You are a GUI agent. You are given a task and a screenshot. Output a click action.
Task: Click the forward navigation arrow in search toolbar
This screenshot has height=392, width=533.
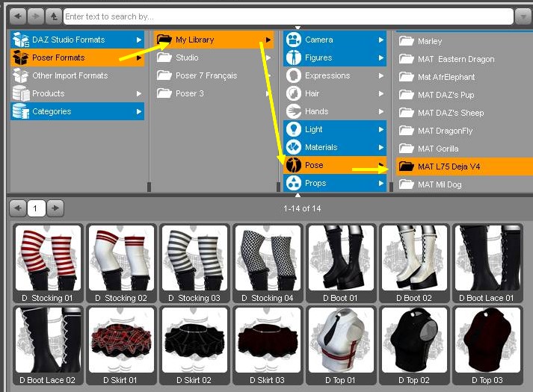[x=36, y=16]
